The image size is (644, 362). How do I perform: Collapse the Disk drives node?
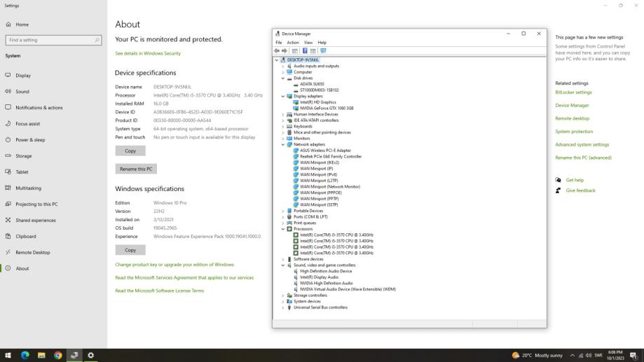[283, 78]
